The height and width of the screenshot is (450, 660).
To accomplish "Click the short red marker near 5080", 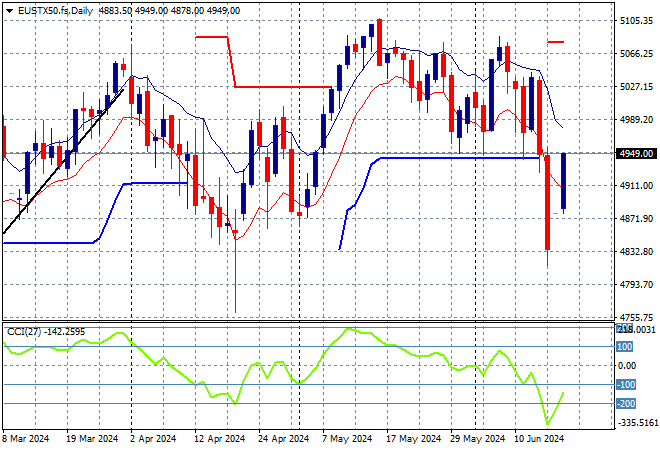I will tap(556, 42).
